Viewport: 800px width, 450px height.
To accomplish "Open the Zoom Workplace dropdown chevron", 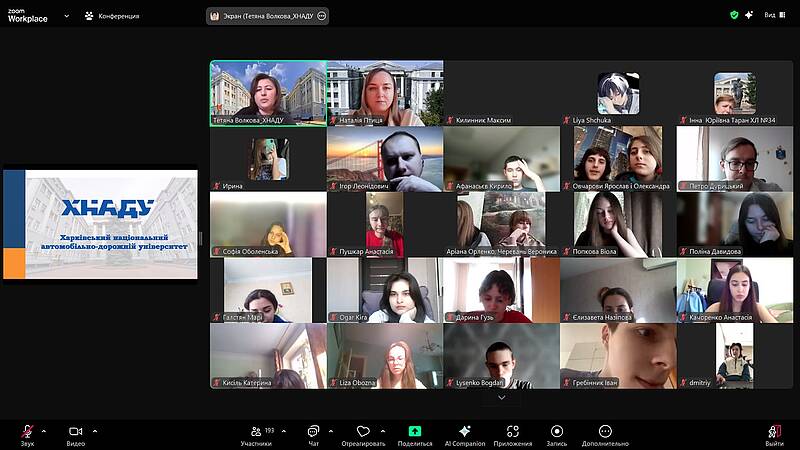I will [x=66, y=15].
